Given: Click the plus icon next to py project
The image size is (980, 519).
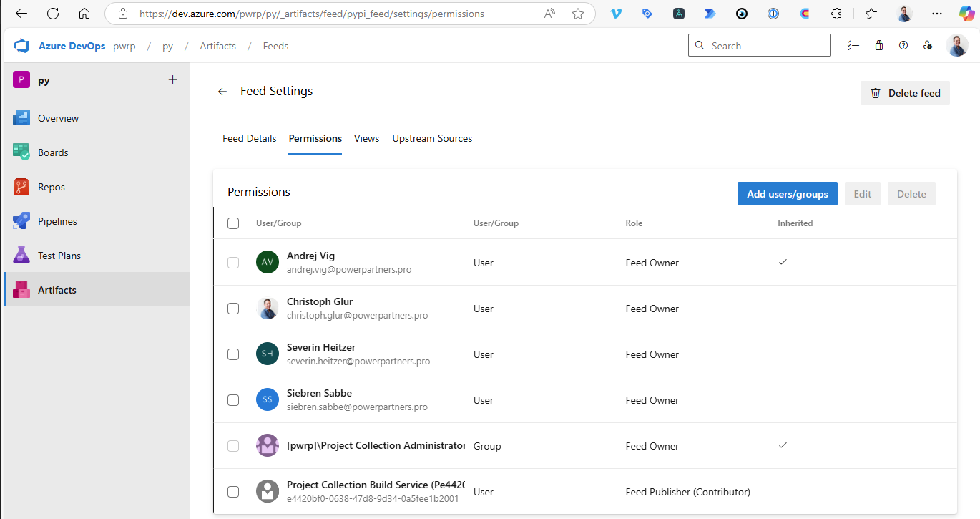Looking at the screenshot, I should point(172,79).
